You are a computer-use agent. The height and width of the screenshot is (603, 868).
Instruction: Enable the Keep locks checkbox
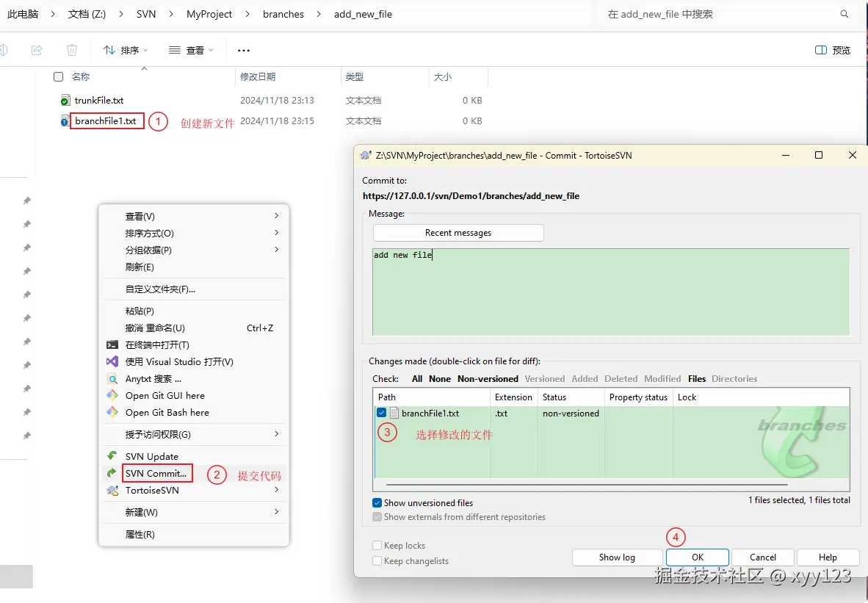[x=377, y=546]
